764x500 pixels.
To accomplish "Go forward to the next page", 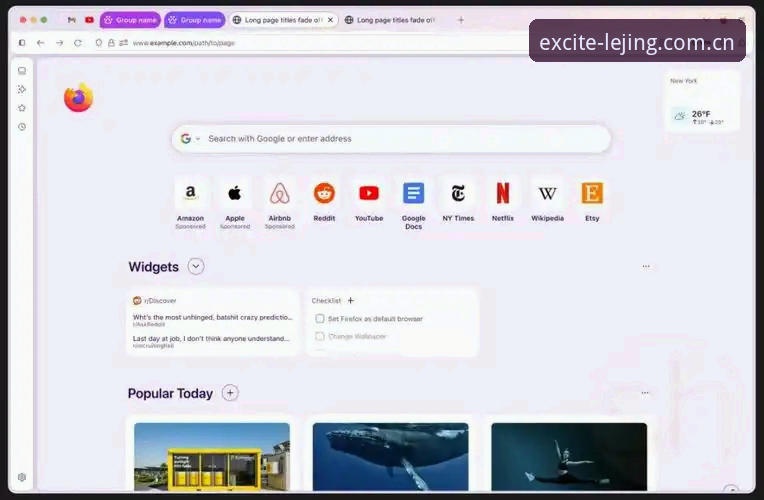I will click(x=59, y=43).
